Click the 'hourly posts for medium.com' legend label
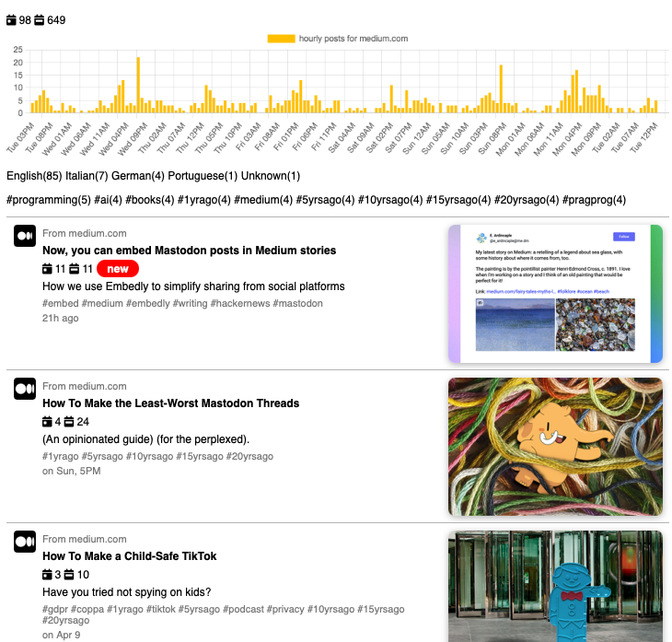 353,39
